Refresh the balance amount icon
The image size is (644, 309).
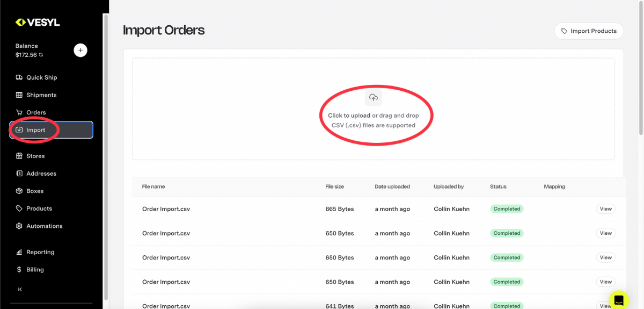[41, 55]
